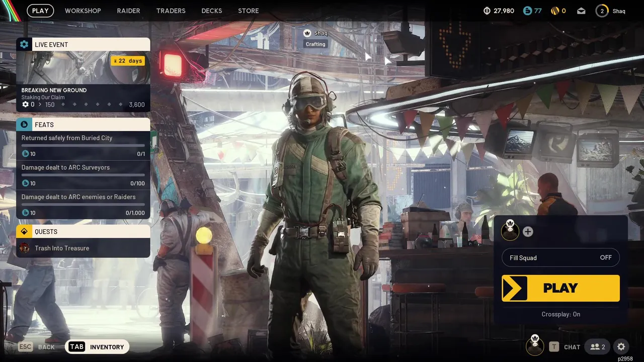Click the player avatar icon near chat
Image resolution: width=644 pixels, height=362 pixels.
point(535,345)
